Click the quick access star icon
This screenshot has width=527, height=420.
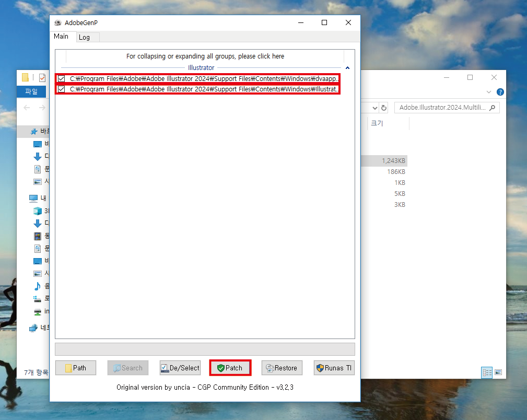(34, 132)
